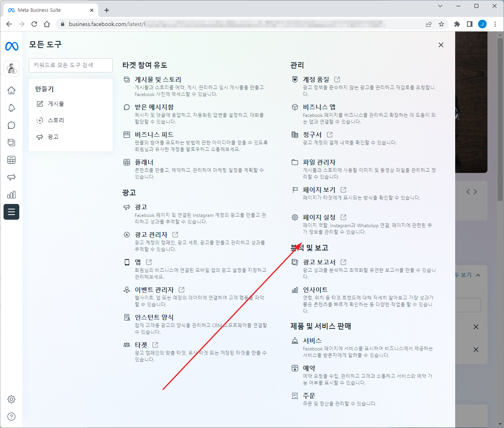The image size is (504, 428).
Task: Select the Meta Business Suite tab
Action: pyautogui.click(x=51, y=10)
